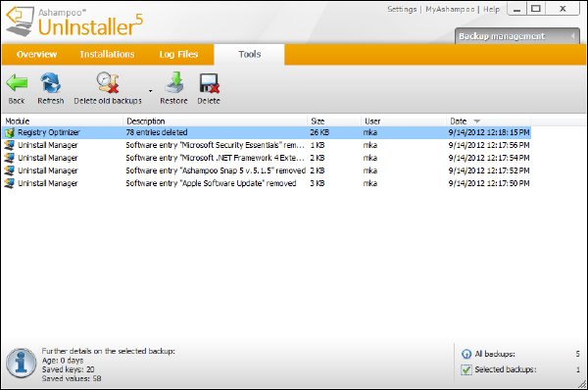Image resolution: width=588 pixels, height=390 pixels.
Task: Click the Restore backup icon
Action: click(174, 82)
